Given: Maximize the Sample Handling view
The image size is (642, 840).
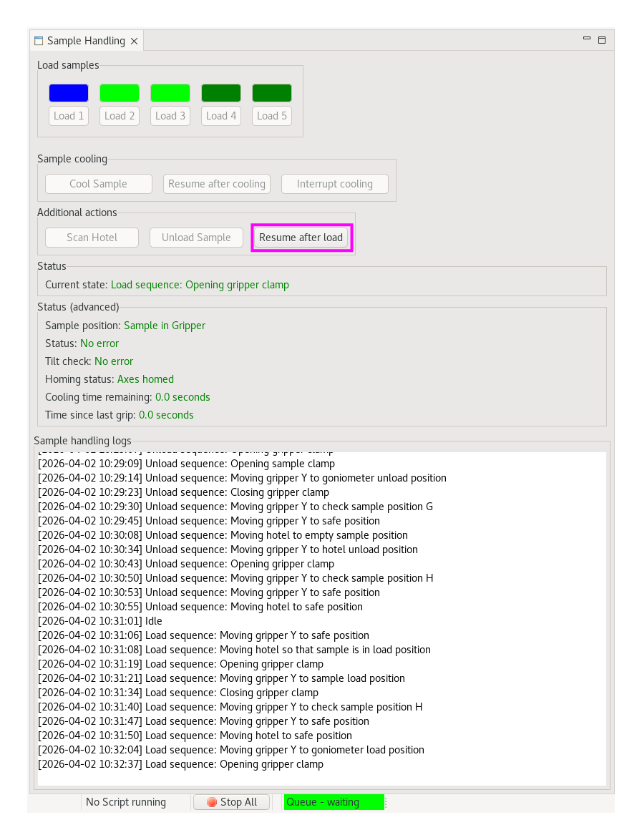Looking at the screenshot, I should [x=602, y=40].
